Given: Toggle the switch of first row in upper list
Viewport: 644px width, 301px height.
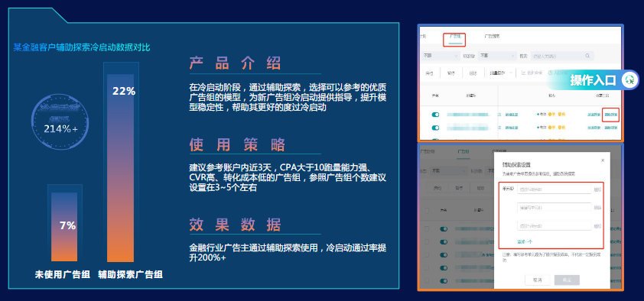Looking at the screenshot, I should (x=435, y=115).
